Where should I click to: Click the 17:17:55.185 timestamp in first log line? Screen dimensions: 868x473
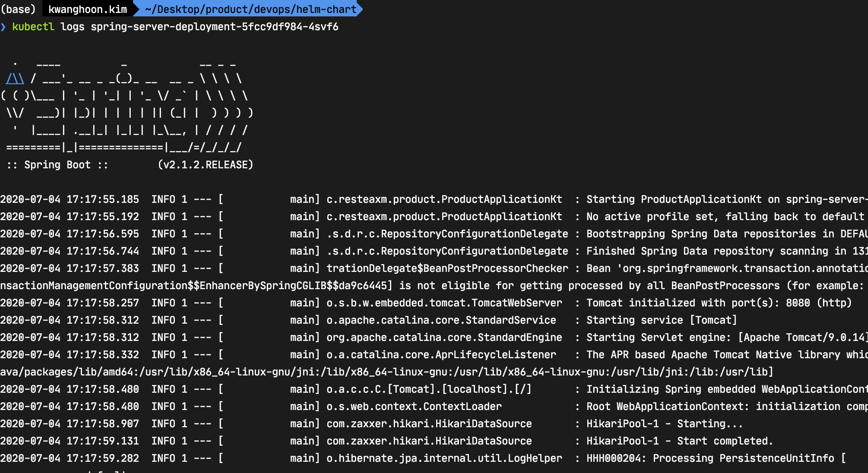coord(102,199)
